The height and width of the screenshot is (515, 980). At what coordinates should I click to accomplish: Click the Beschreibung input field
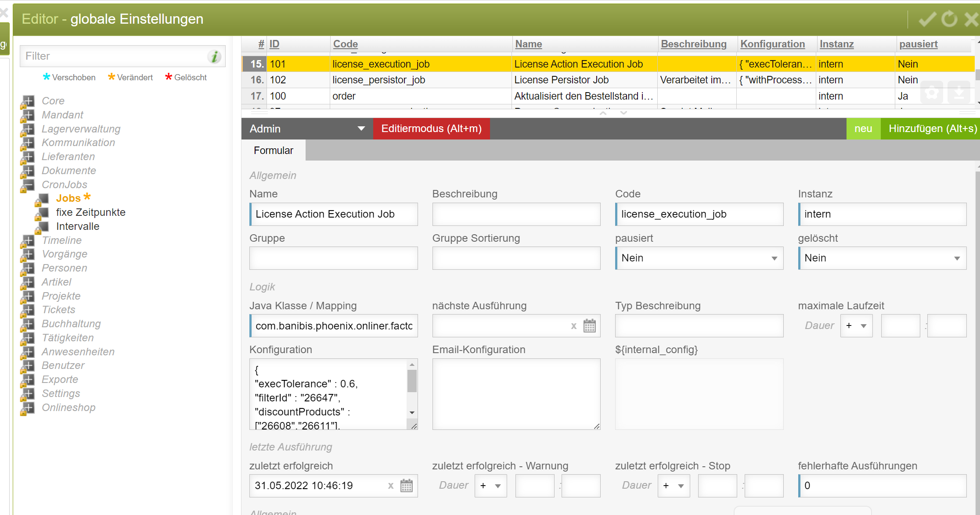516,214
